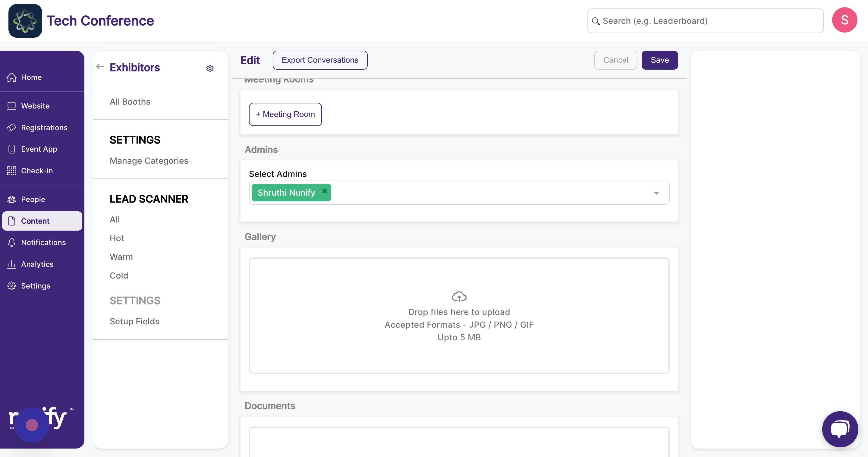Remove the Shruthi Nunify admin tag
The image size is (868, 457).
(x=324, y=191)
